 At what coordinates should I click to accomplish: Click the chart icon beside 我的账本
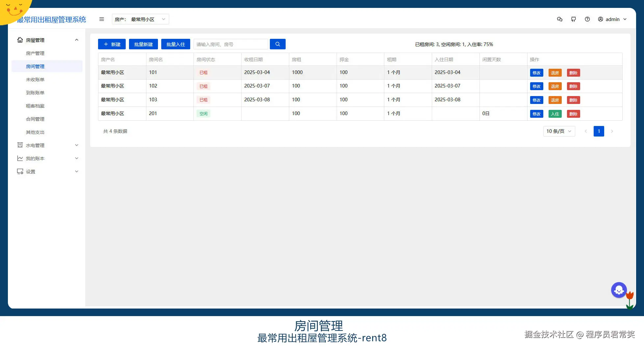(x=20, y=158)
